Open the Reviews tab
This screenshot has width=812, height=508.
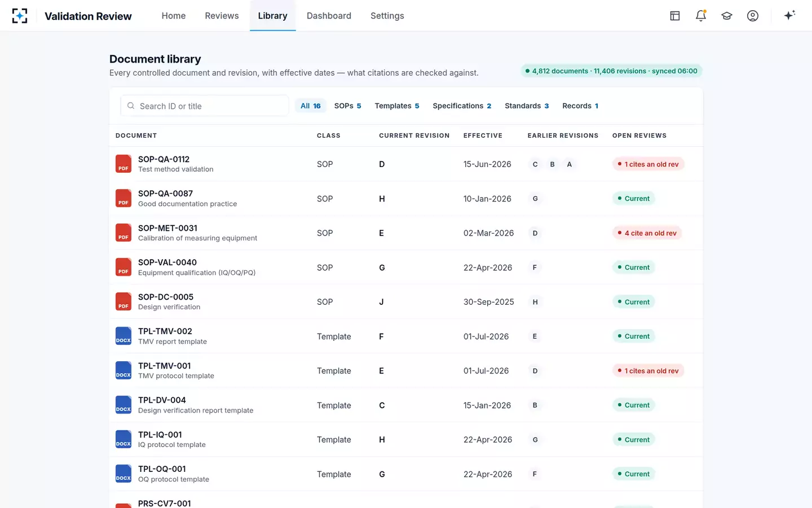pos(222,16)
